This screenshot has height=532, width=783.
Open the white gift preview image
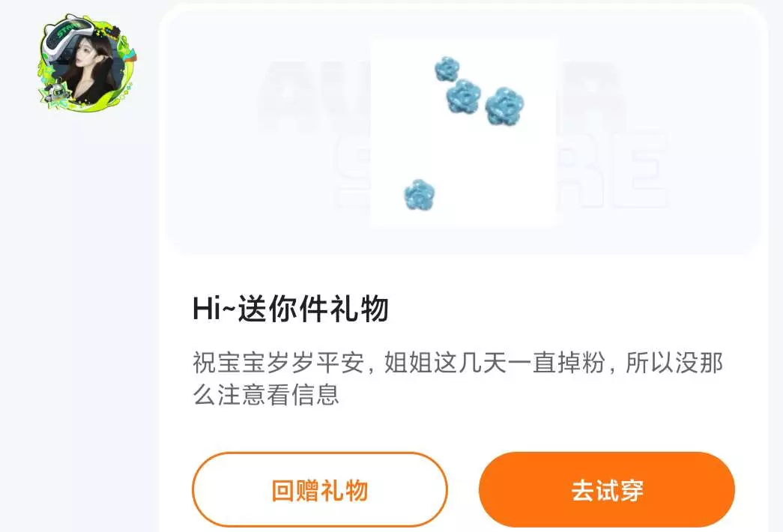point(464,131)
